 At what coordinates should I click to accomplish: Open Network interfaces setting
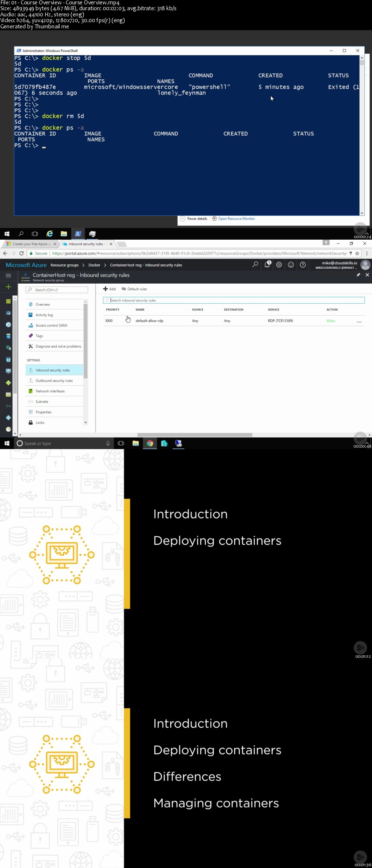[x=54, y=391]
